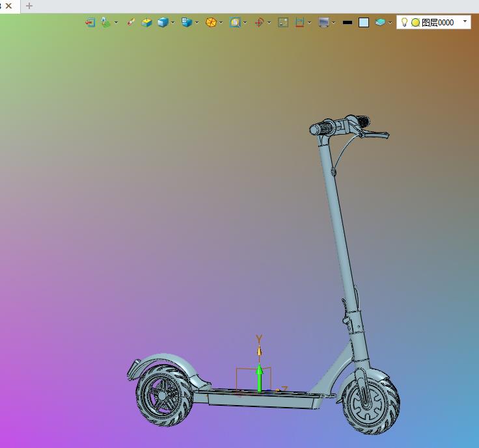Click the monitor display icon

pyautogui.click(x=323, y=23)
